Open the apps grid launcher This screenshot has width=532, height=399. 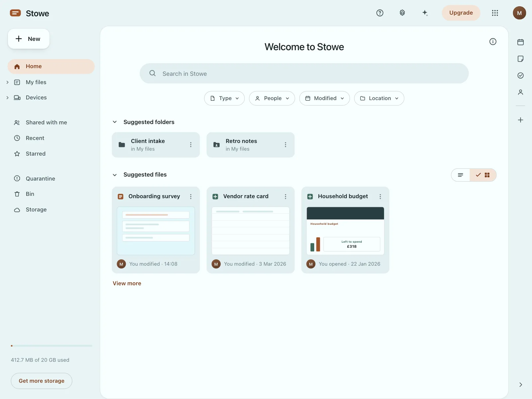[495, 13]
